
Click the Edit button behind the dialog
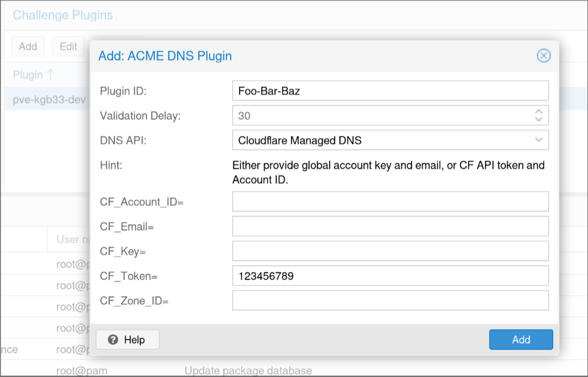click(x=68, y=46)
